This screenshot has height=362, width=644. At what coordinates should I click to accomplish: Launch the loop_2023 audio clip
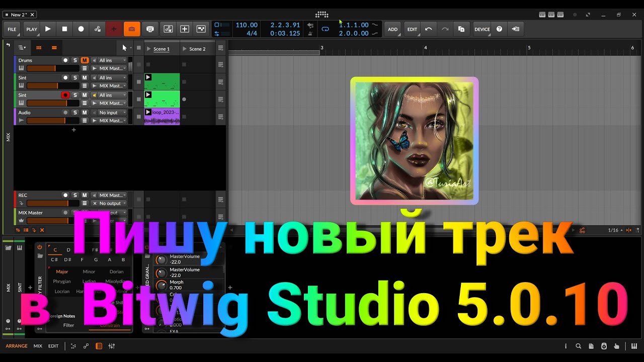[x=148, y=112]
